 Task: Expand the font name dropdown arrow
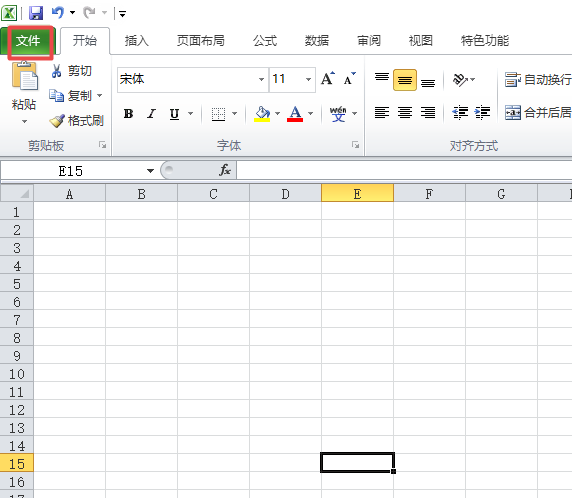tap(261, 79)
